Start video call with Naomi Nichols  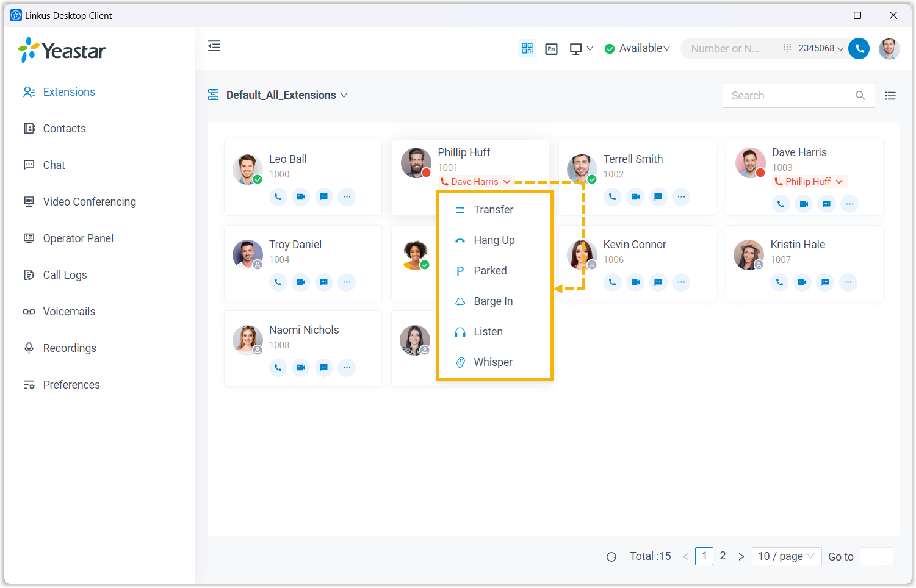[x=301, y=367]
